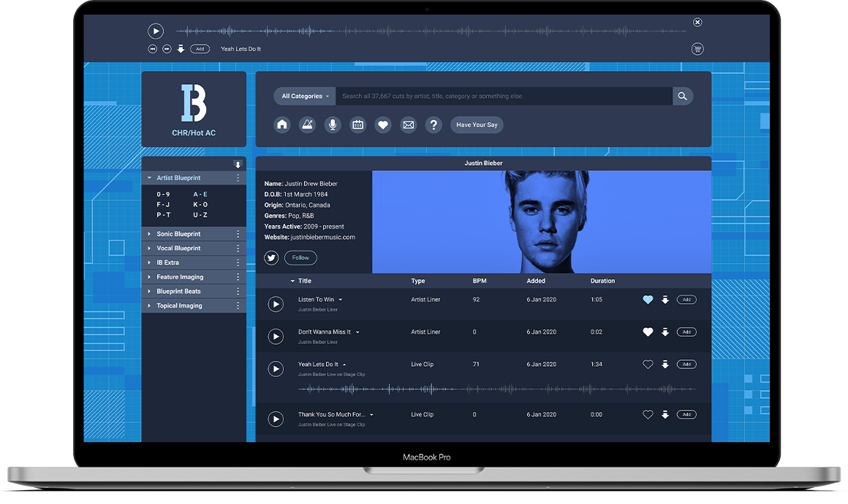The width and height of the screenshot is (848, 504).
Task: Click the magnifier search button
Action: (683, 96)
